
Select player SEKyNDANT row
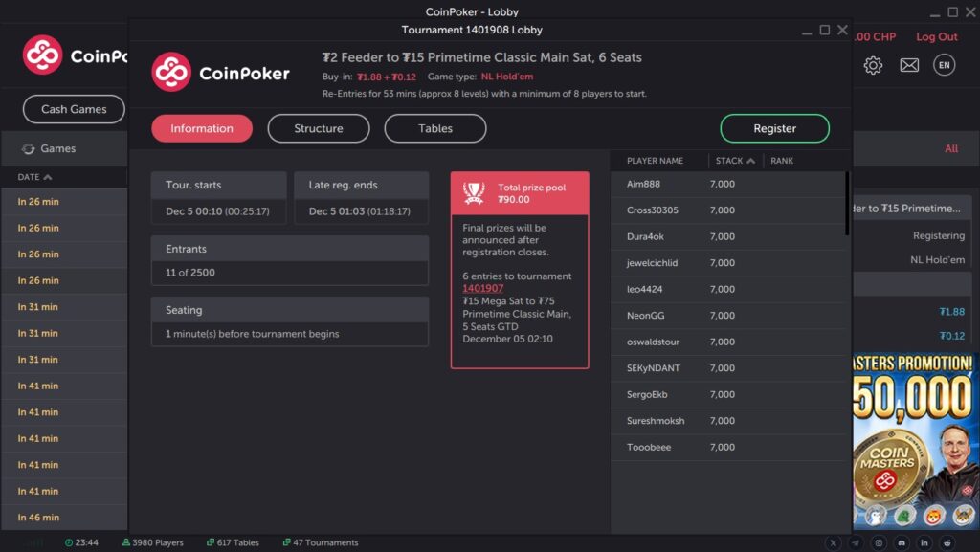pyautogui.click(x=727, y=368)
